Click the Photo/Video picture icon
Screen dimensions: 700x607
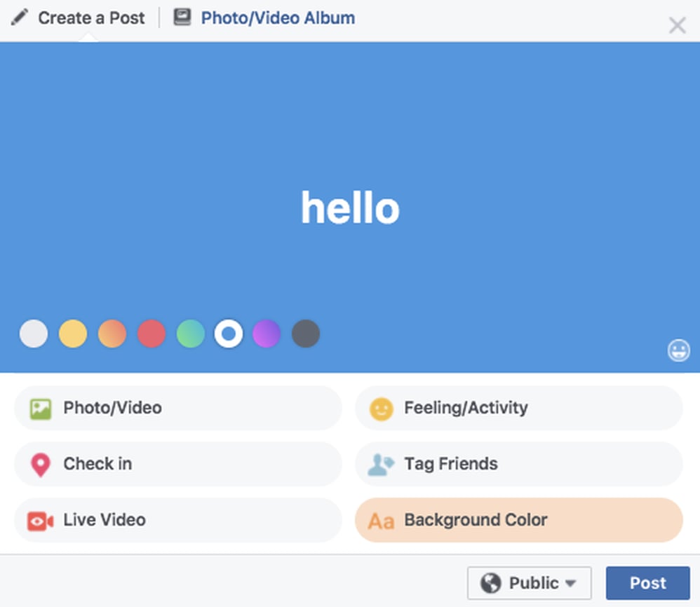[41, 407]
